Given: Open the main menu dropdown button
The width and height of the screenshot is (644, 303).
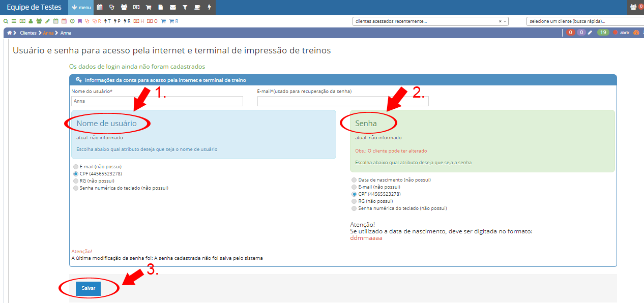Looking at the screenshot, I should pos(81,8).
